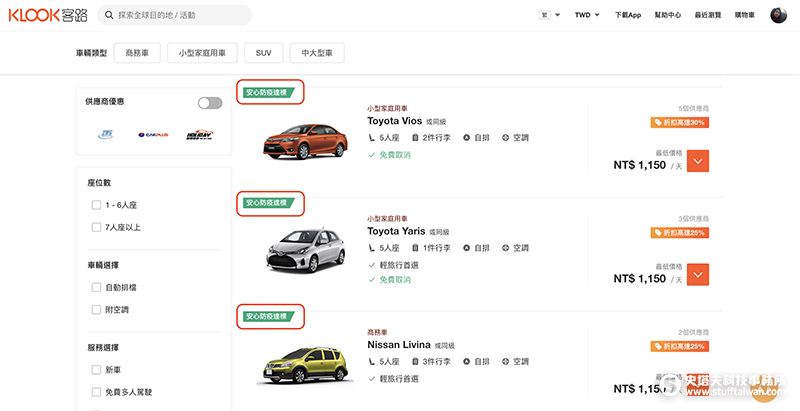Viewport: 800px width, 411px height.
Task: Click the orange Toyota Vios car image
Action: coord(305,141)
